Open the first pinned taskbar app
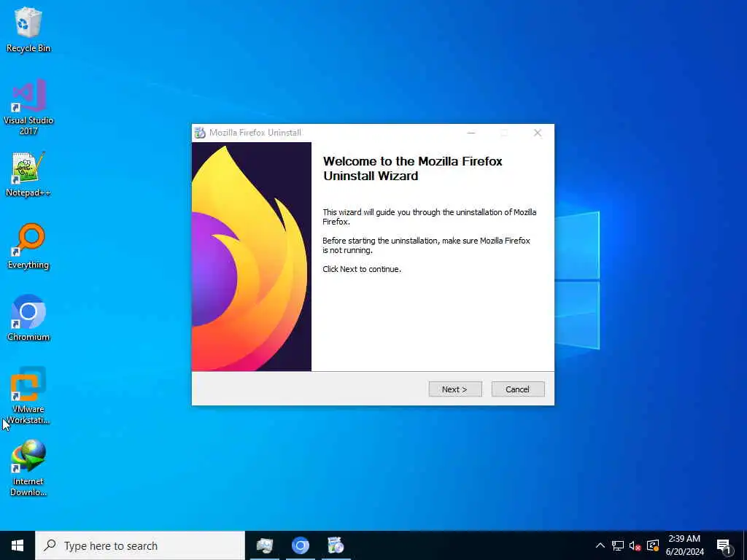 click(265, 545)
